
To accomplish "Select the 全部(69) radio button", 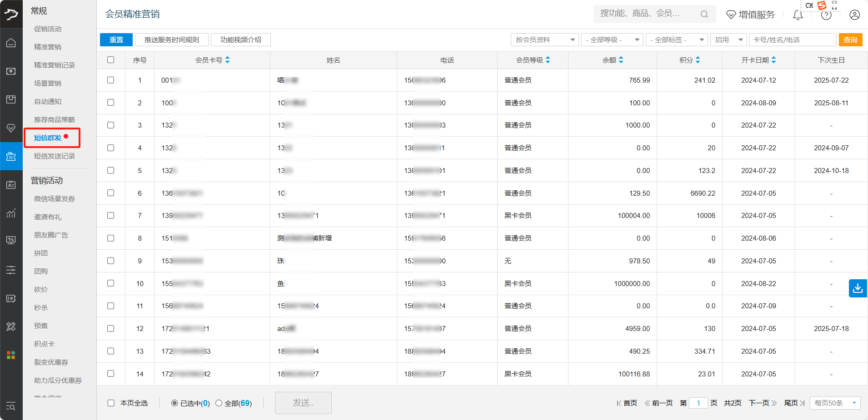I will click(x=219, y=403).
